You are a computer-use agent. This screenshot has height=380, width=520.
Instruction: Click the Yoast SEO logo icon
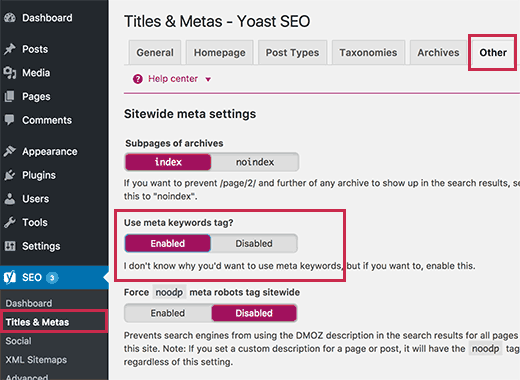coord(10,277)
